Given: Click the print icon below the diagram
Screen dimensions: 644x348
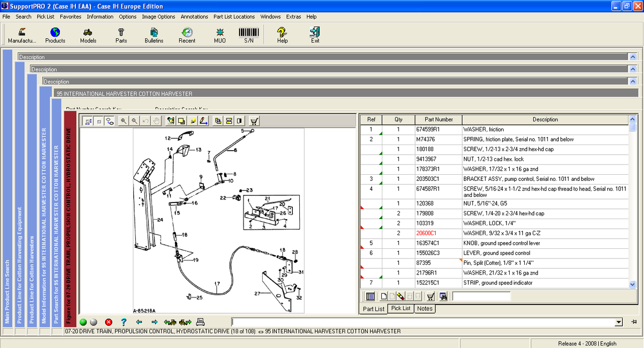Looking at the screenshot, I should [x=200, y=322].
